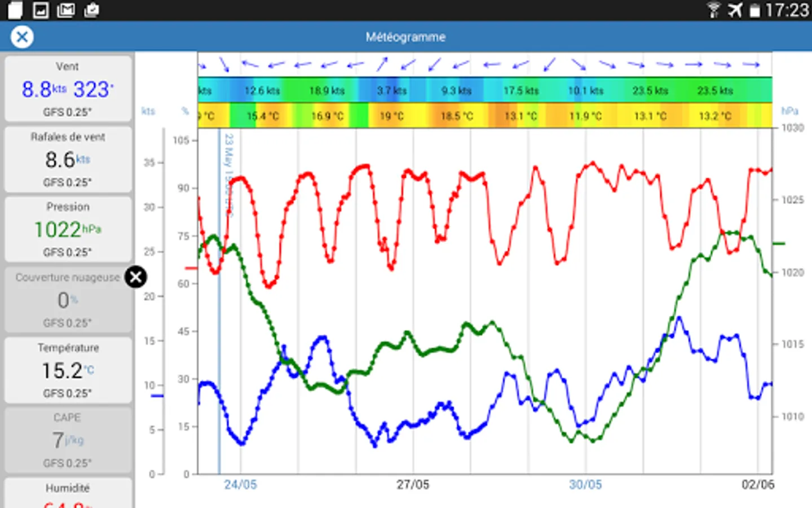Tap the 9.3 kts wind cell
The image size is (812, 508).
457,90
